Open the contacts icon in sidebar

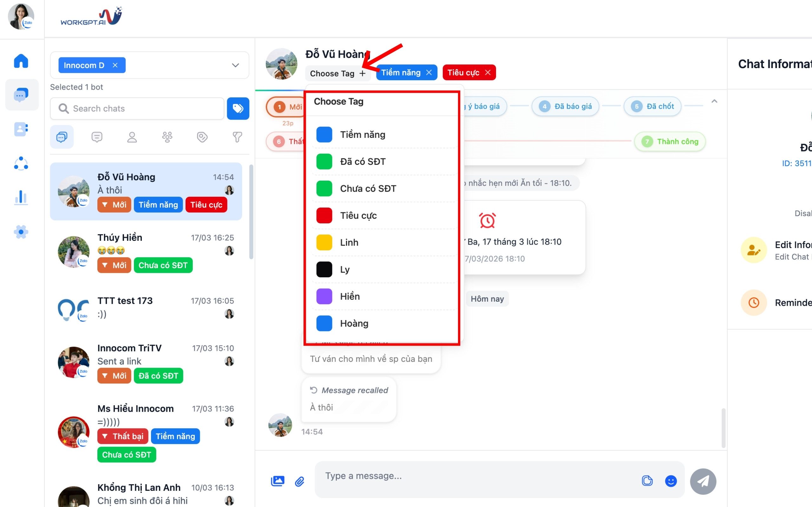click(21, 129)
